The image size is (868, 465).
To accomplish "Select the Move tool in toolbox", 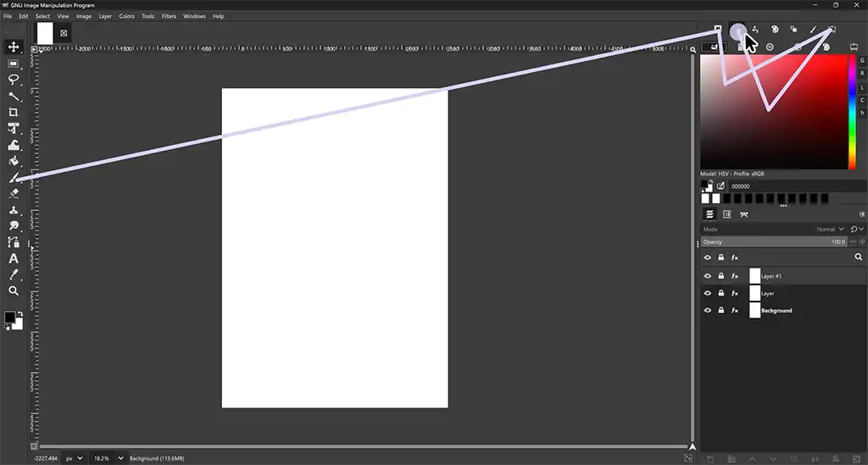I will tap(14, 47).
